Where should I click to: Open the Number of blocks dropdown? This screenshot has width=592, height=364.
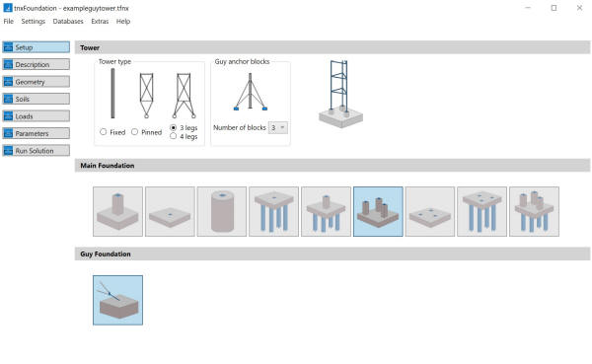(278, 127)
